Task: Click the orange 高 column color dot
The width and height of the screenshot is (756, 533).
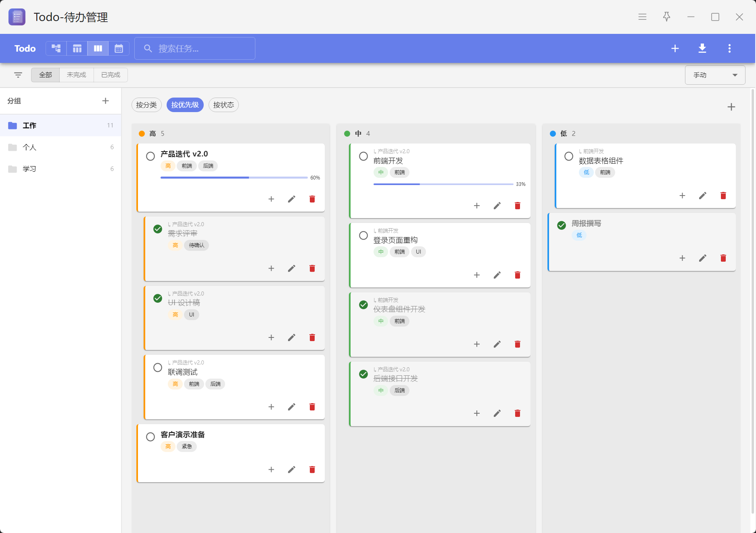Action: (x=142, y=133)
